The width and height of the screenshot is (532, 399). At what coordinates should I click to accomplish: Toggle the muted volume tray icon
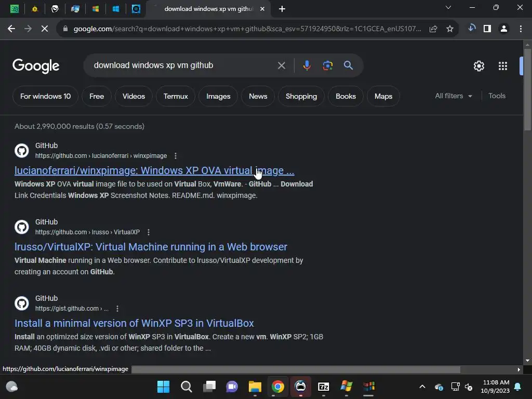point(469,387)
